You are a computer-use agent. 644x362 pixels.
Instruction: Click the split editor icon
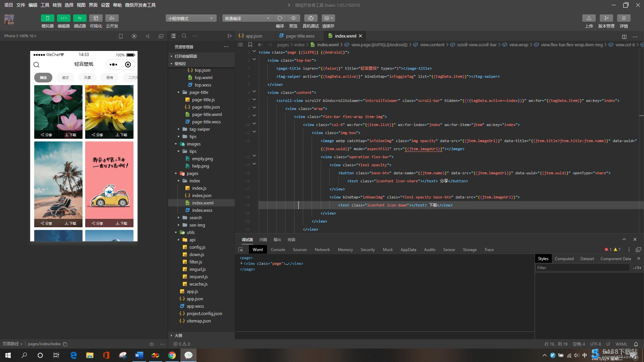[624, 37]
